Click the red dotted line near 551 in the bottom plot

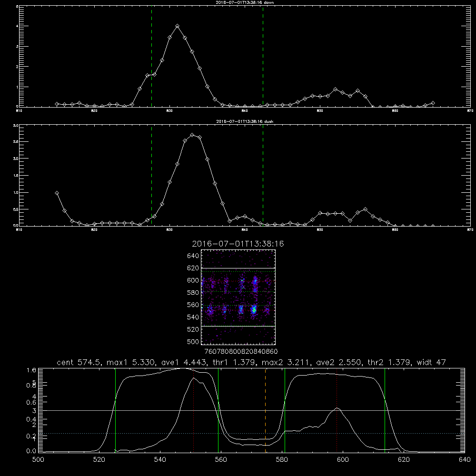pos(193,410)
